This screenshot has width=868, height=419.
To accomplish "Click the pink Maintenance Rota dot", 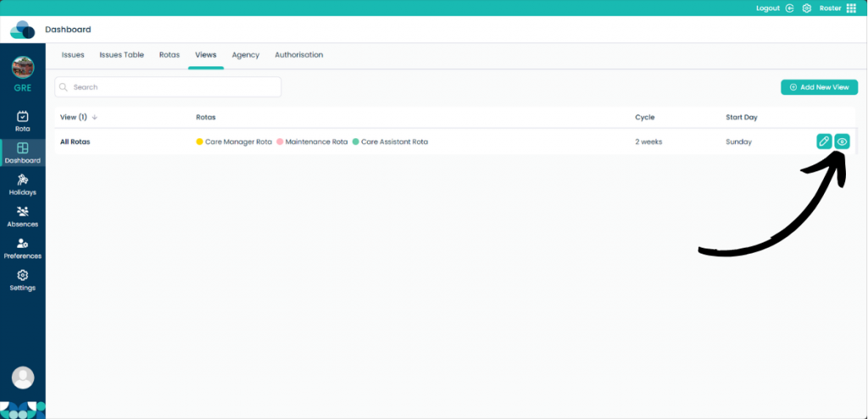I will click(x=280, y=142).
